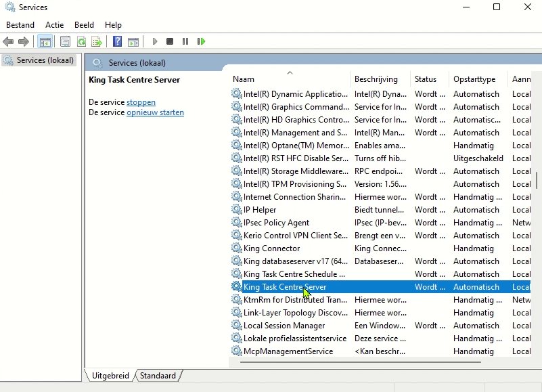The height and width of the screenshot is (392, 542).
Task: Select Intel(R) RST HFC Disable Ser... row
Action: click(380, 158)
